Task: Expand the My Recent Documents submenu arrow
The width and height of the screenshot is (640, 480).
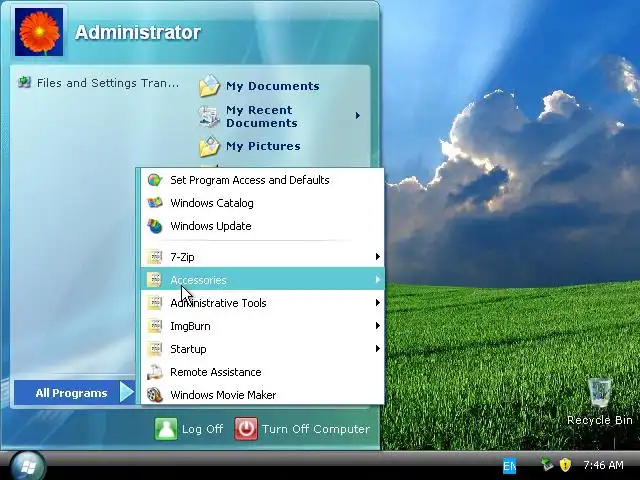Action: 358,116
